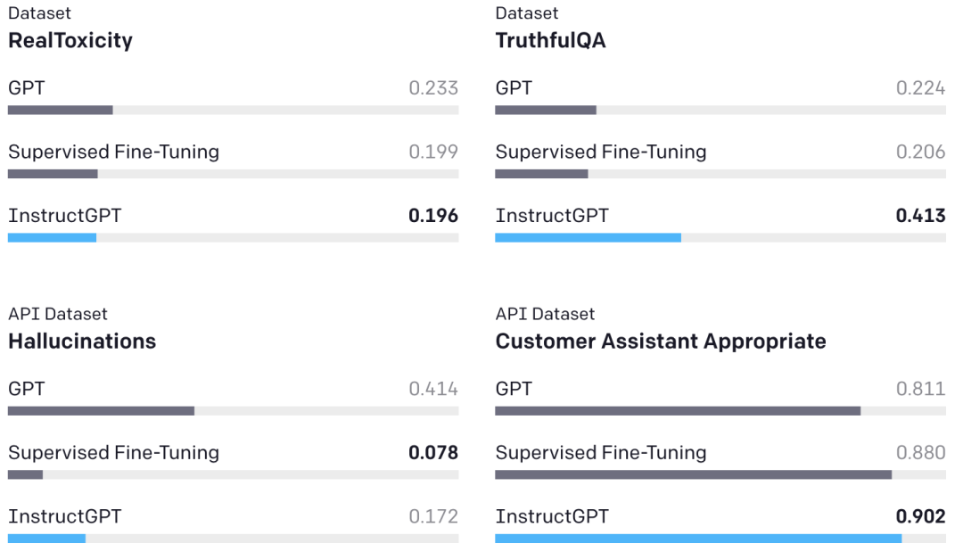Click the Supervised Fine-Tuning bar under Hallucinations
963x560 pixels.
[x=25, y=474]
